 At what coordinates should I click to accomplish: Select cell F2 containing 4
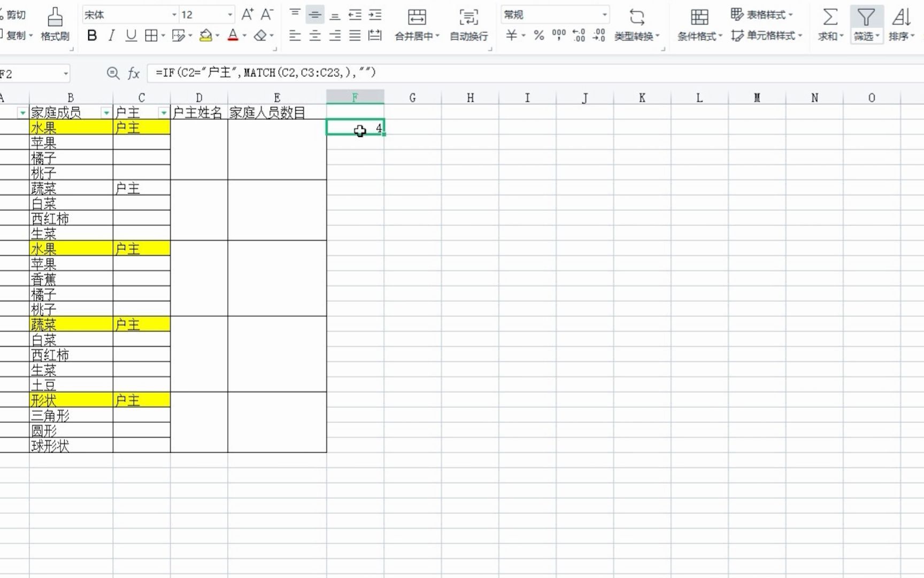(x=355, y=127)
